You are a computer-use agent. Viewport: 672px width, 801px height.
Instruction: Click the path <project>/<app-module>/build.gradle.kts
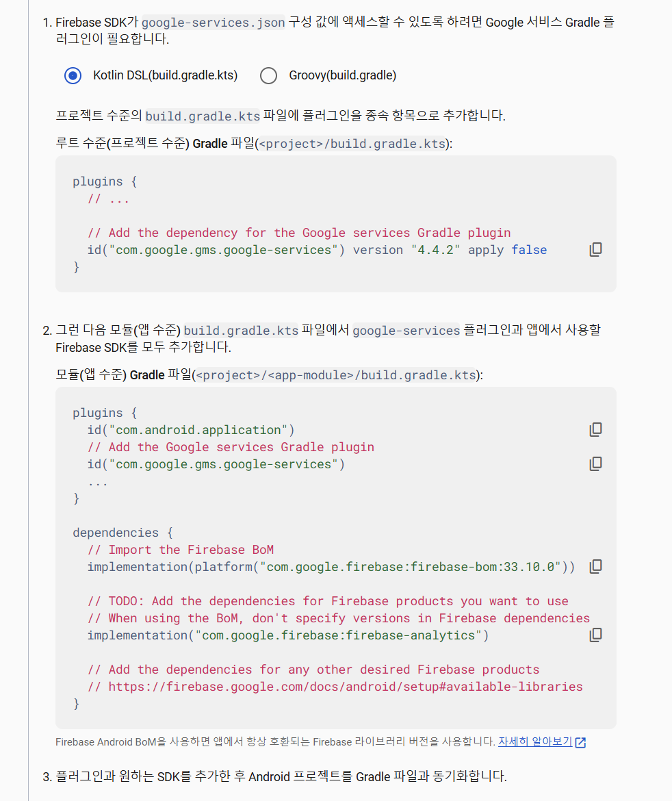click(x=336, y=375)
